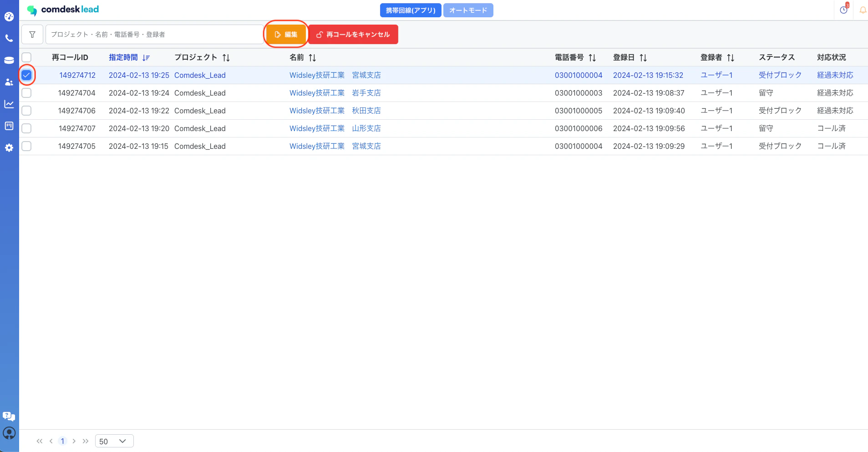This screenshot has height=452, width=868.
Task: Click scheduled time 2024-02-13 19:15
Action: click(x=138, y=146)
